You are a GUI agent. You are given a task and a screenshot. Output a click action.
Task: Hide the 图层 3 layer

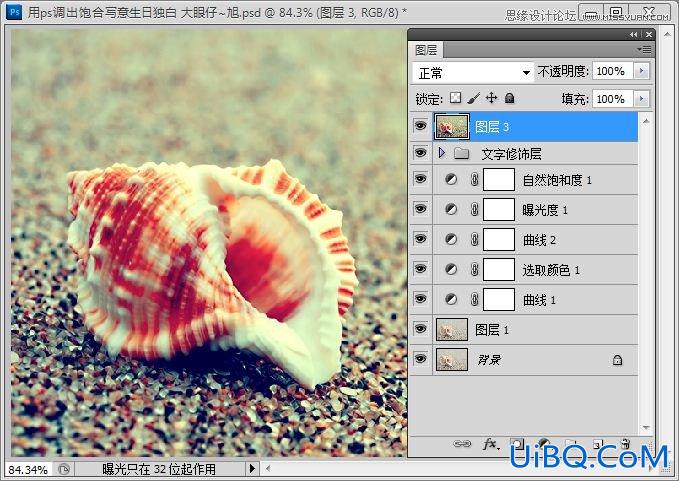point(420,126)
